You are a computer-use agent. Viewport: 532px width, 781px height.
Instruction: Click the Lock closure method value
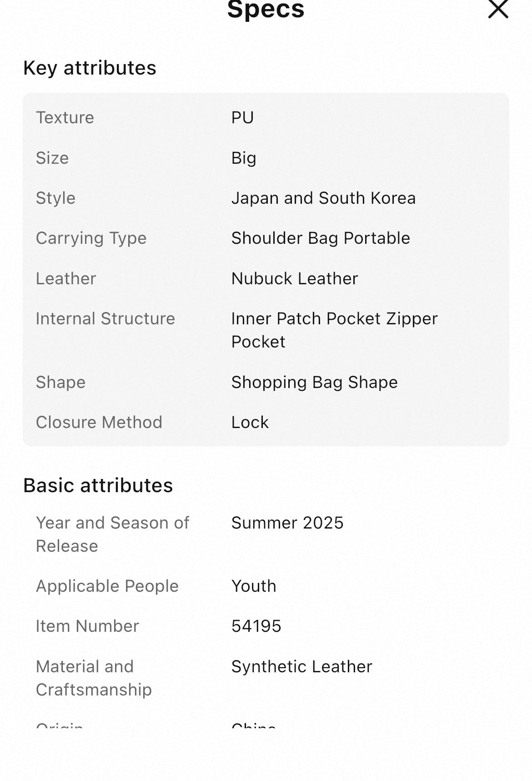click(249, 422)
